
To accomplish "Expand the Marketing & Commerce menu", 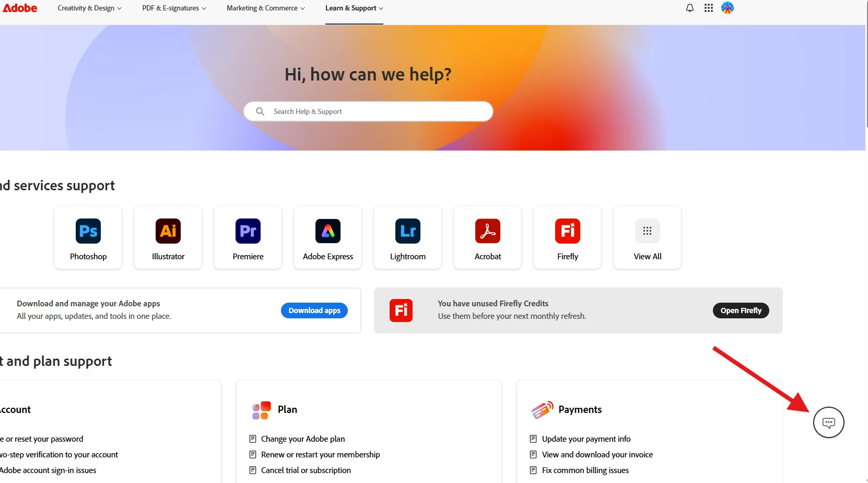I will 266,8.
